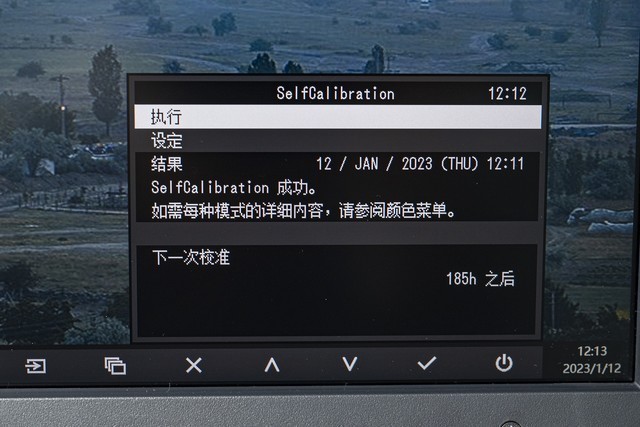Move selection down with down arrow
The width and height of the screenshot is (640, 427).
(x=350, y=364)
